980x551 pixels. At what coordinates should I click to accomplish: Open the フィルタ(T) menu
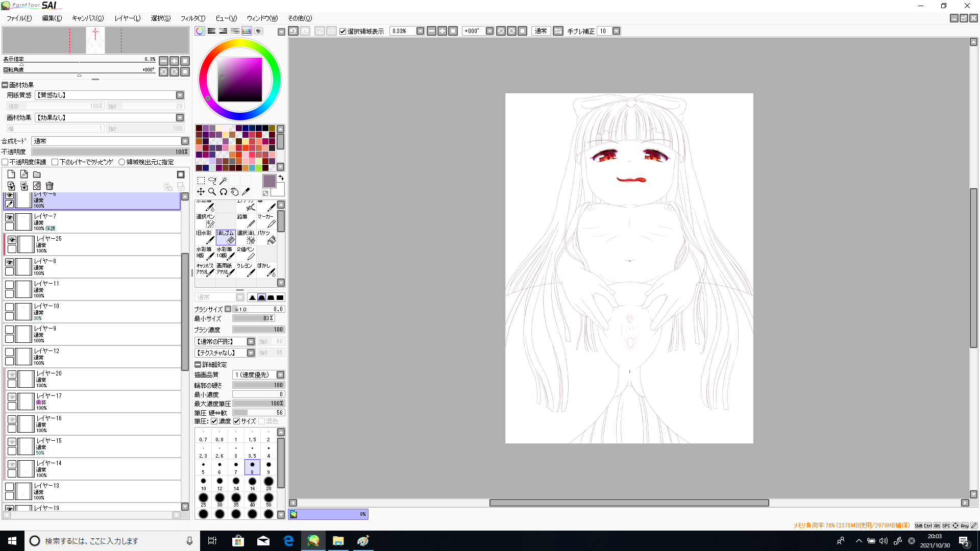tap(193, 18)
